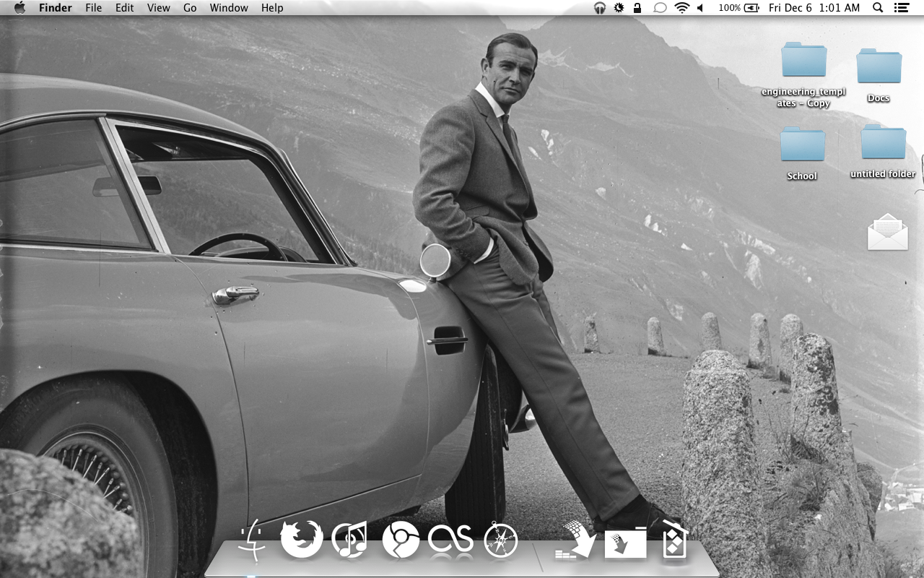The height and width of the screenshot is (578, 924).
Task: Open the Help menu
Action: (x=272, y=8)
